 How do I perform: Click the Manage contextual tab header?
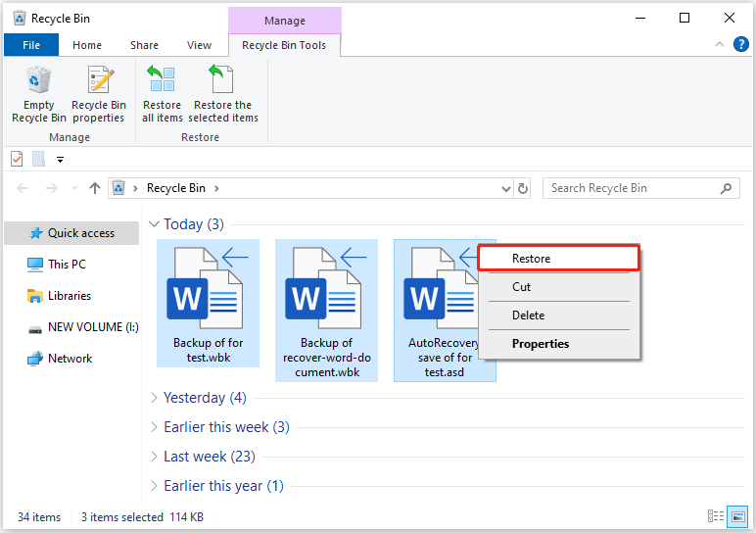click(284, 21)
